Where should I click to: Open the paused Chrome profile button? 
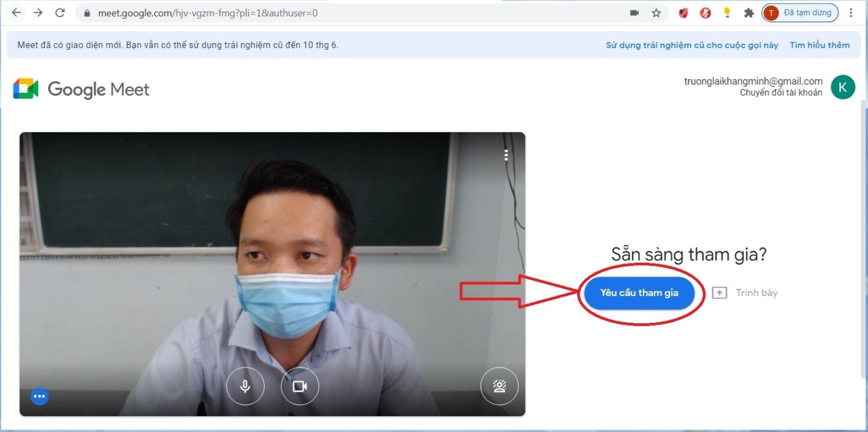tap(800, 13)
